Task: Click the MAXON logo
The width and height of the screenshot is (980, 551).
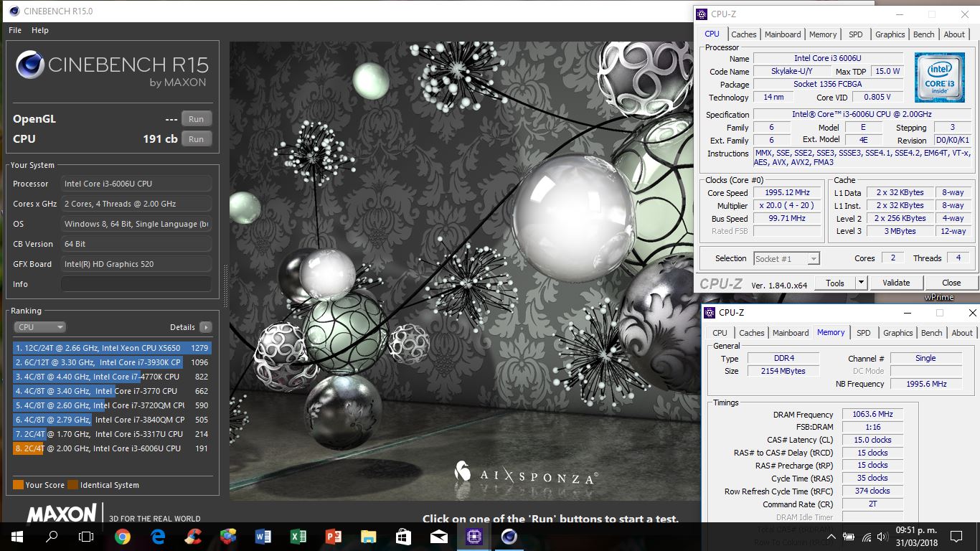Action: (62, 514)
